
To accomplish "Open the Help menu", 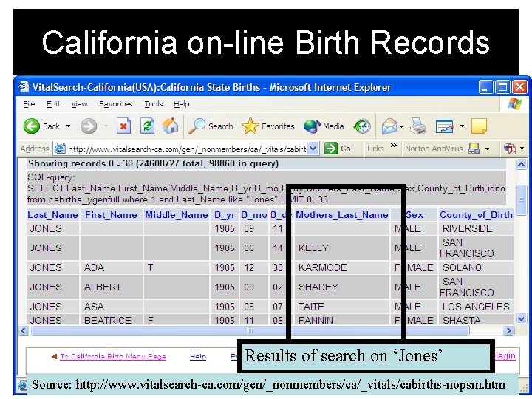I will (182, 104).
